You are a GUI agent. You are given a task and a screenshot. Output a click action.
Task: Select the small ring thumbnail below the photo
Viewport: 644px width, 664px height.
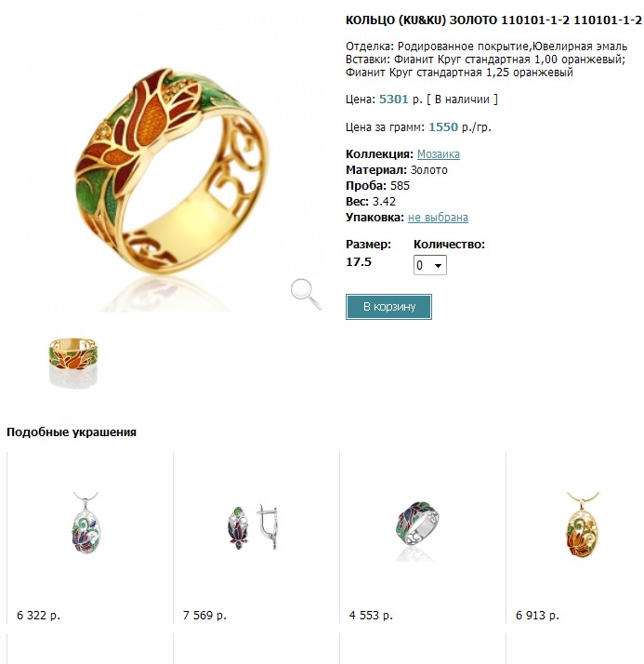point(73,361)
